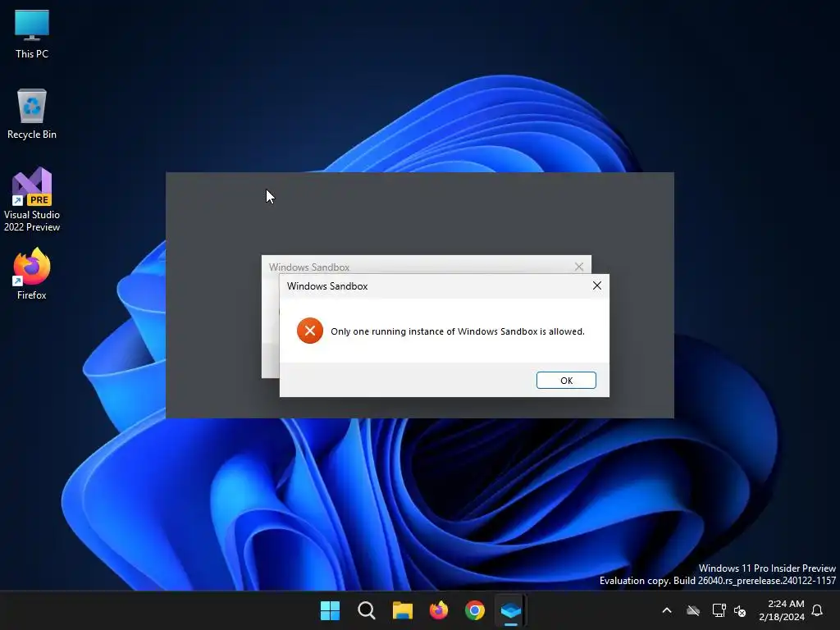Click the front dialog's Windows Sandbox title
This screenshot has height=630, width=840.
327,286
